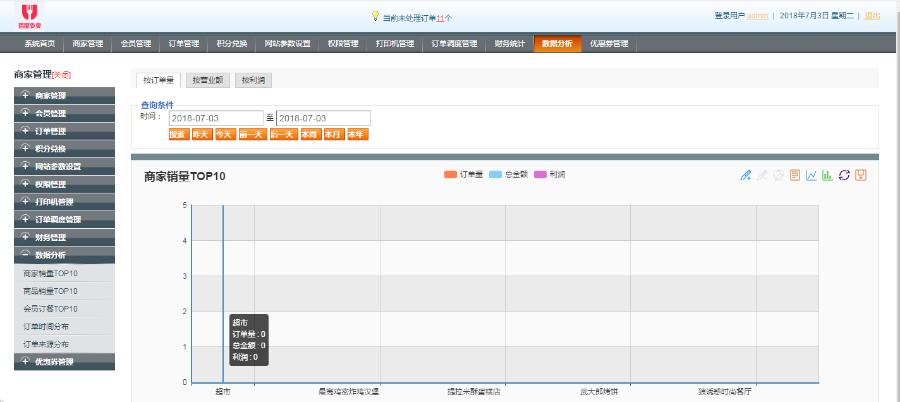Image resolution: width=900 pixels, height=402 pixels.
Task: Switch chart to bar graph icon
Action: tap(827, 176)
